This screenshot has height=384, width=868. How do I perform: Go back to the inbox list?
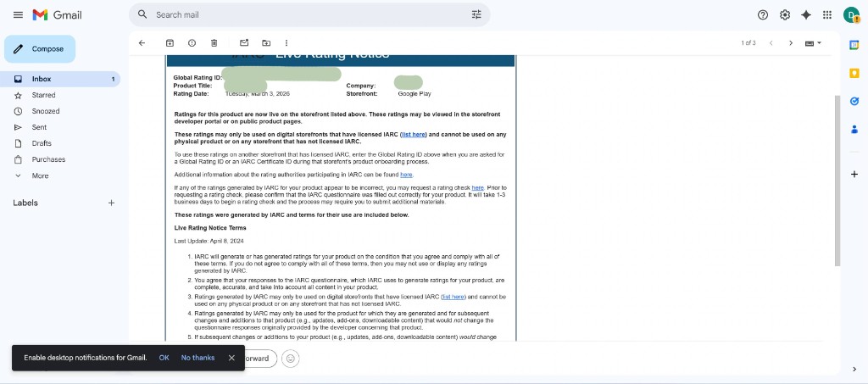(142, 42)
